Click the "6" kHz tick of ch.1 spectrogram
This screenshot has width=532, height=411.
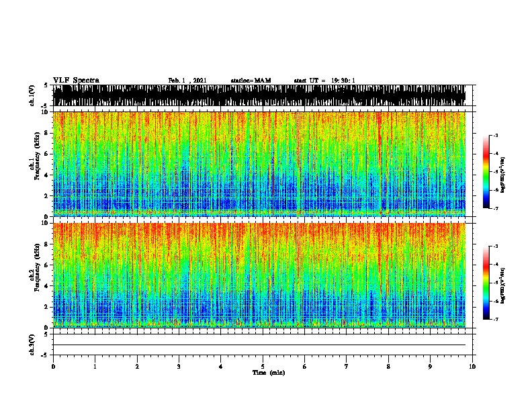(x=47, y=154)
